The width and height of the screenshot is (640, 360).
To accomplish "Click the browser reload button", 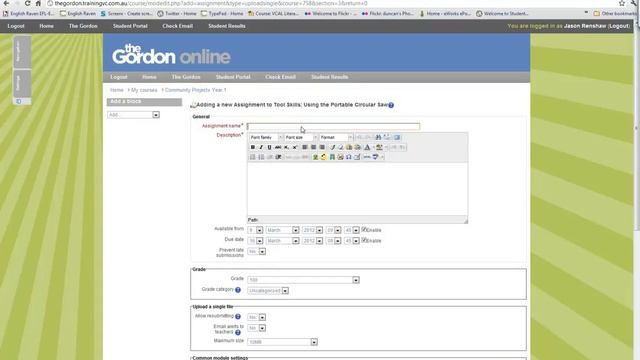I will tap(27, 3).
